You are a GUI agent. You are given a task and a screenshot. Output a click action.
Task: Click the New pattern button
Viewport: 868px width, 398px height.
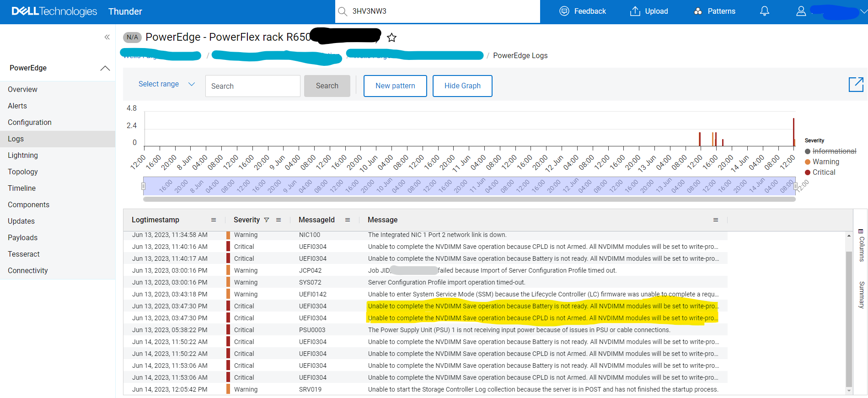point(395,86)
